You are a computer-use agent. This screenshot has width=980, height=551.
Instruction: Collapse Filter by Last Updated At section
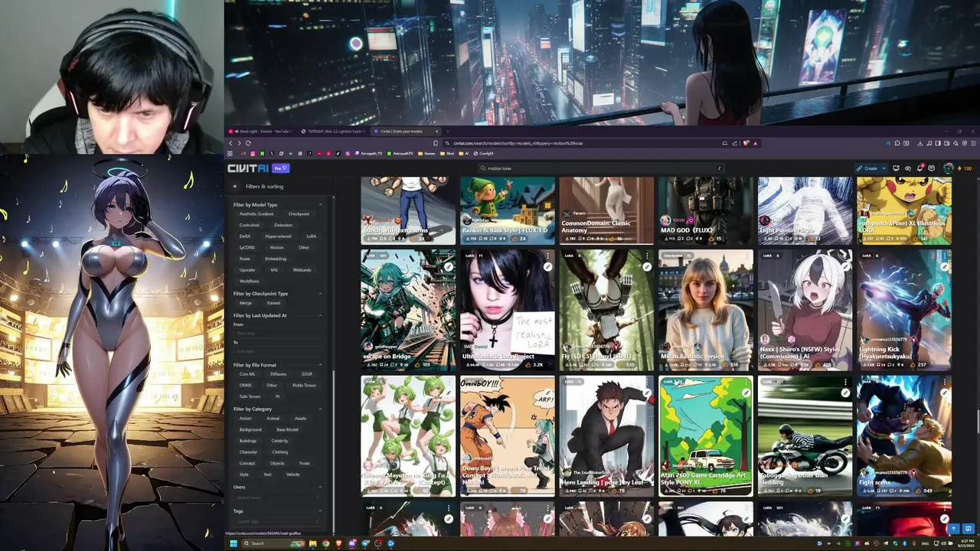pyautogui.click(x=320, y=315)
